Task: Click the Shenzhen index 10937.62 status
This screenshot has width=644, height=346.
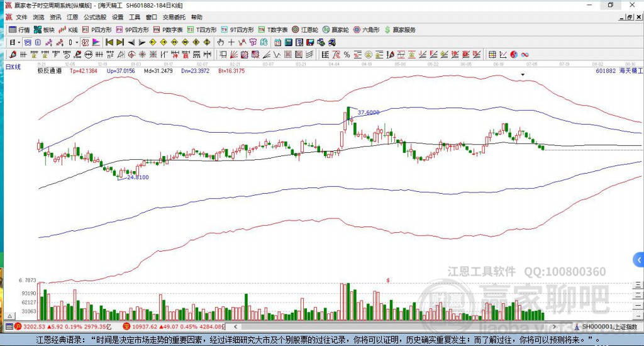Action: point(174,326)
